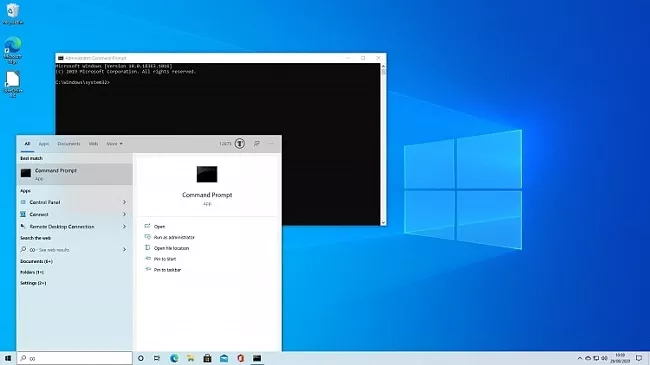Screen dimensions: 650x365
Task: Click scroll up arrow in Command Prompt window
Action: point(383,66)
